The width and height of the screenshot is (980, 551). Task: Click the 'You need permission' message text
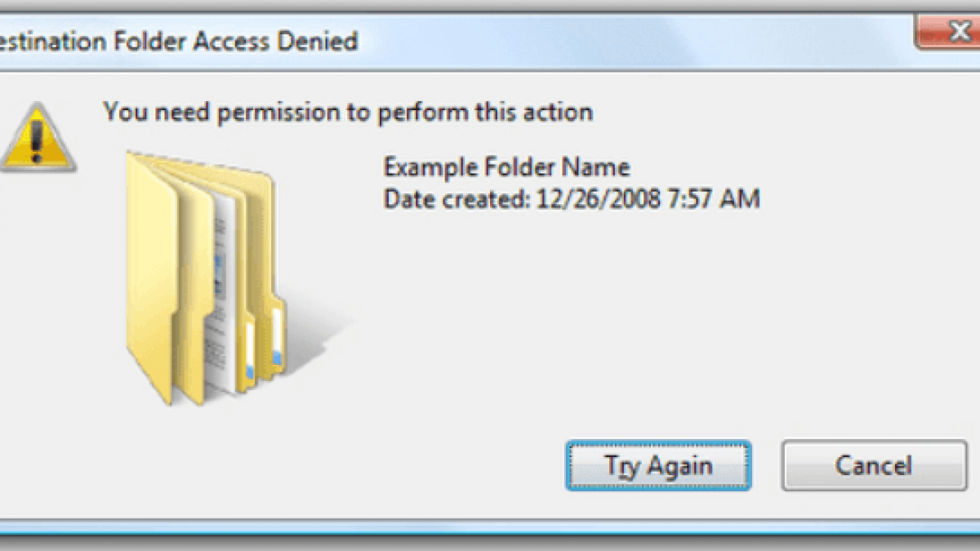pyautogui.click(x=347, y=111)
